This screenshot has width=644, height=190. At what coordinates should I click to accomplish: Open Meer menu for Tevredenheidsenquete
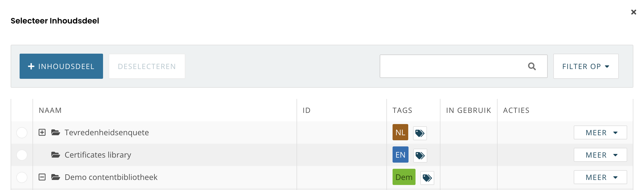coord(600,132)
